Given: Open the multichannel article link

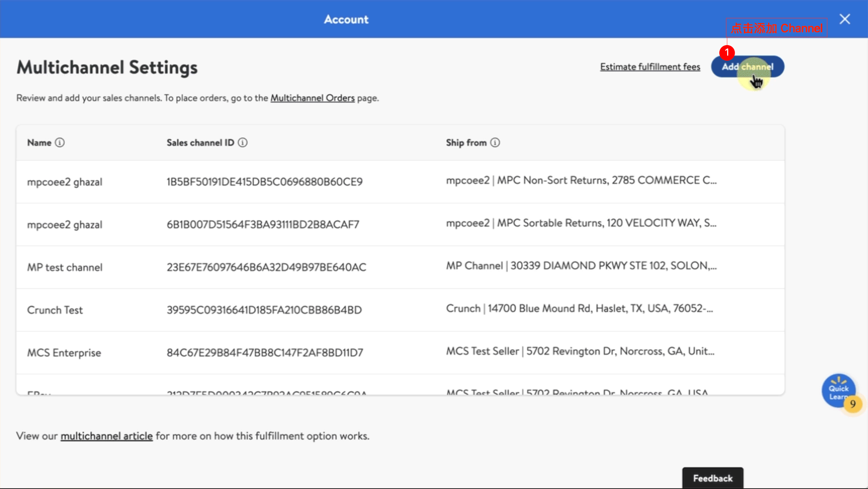Looking at the screenshot, I should 107,436.
